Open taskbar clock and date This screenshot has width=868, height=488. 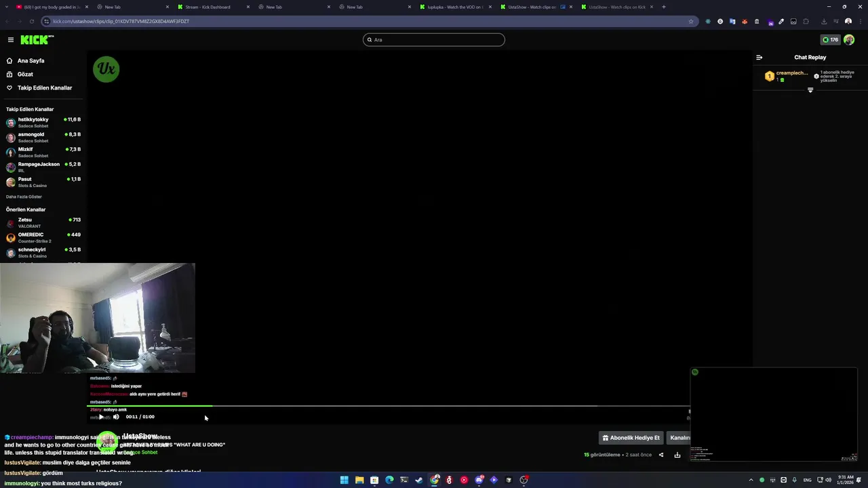point(846,480)
